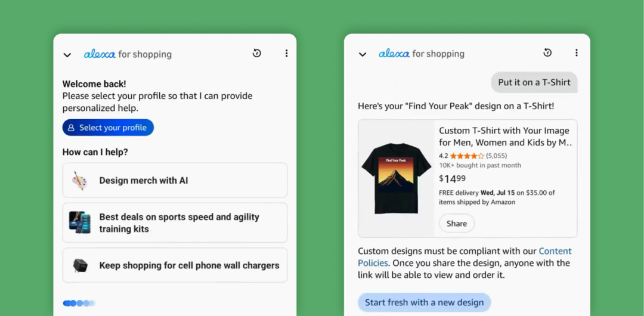Screen dimensions: 644x316
Task: Click the paint palette icon
Action: pos(79,181)
